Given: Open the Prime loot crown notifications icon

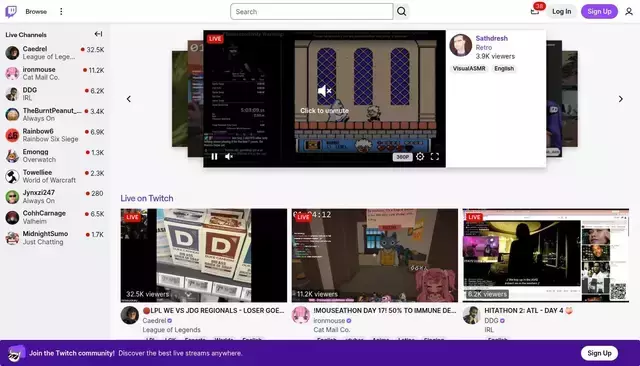Looking at the screenshot, I should pyautogui.click(x=535, y=11).
